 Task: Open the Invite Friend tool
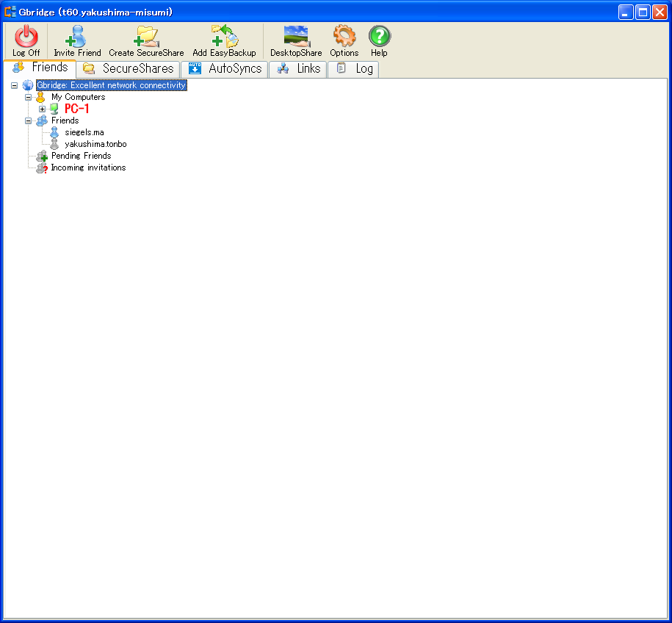[x=76, y=36]
